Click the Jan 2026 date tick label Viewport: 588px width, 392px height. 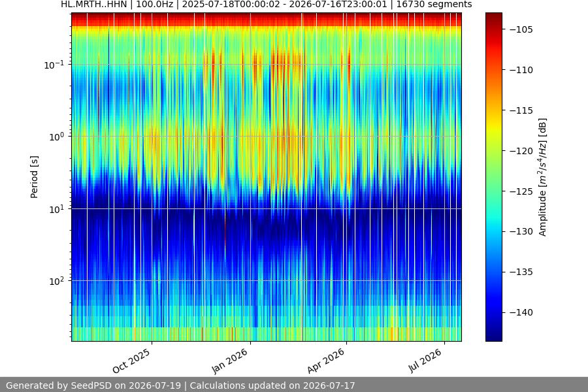pyautogui.click(x=229, y=361)
